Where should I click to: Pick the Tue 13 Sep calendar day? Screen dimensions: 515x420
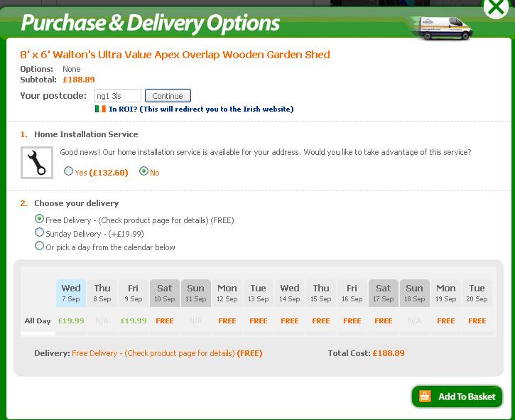[x=258, y=293]
